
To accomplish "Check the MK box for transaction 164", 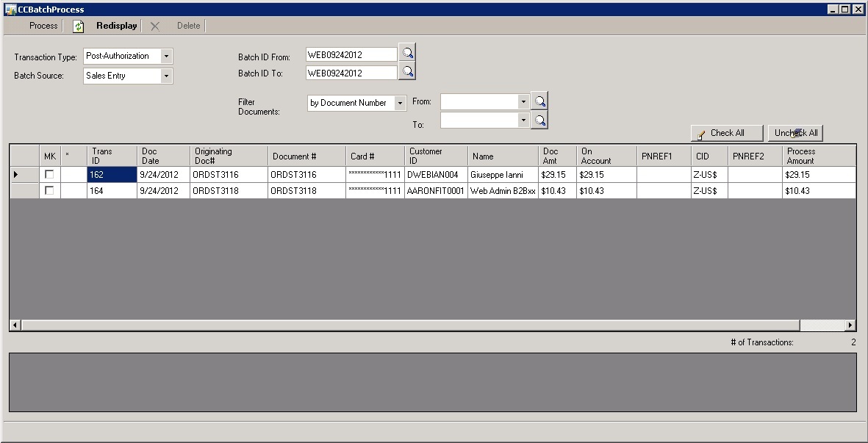I will pyautogui.click(x=49, y=191).
